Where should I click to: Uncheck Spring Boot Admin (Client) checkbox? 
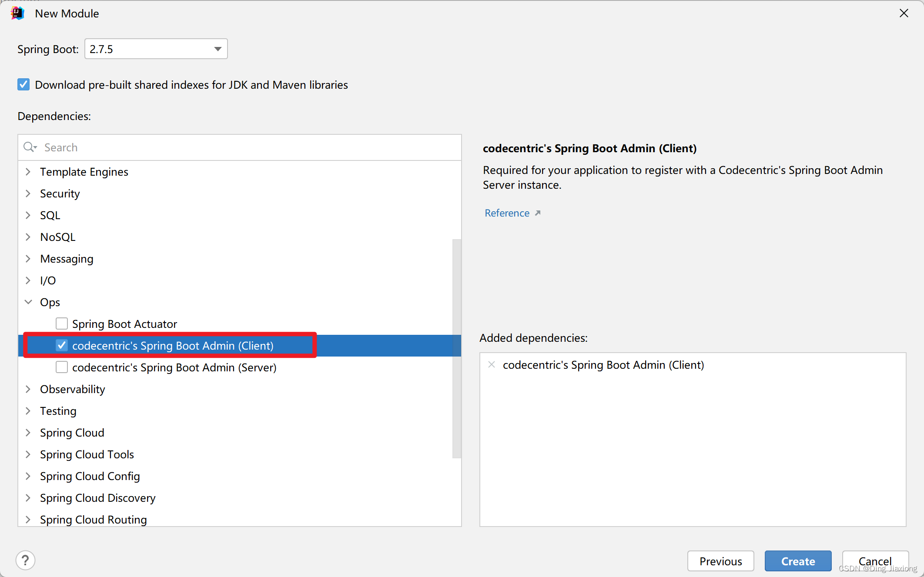tap(62, 345)
